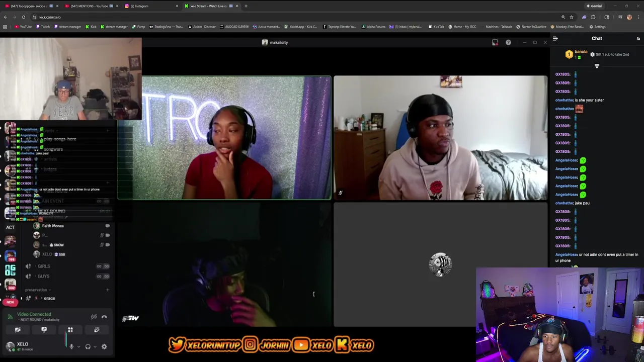The image size is (644, 362).
Task: Deafen Discord headphone audio
Action: [x=88, y=346]
